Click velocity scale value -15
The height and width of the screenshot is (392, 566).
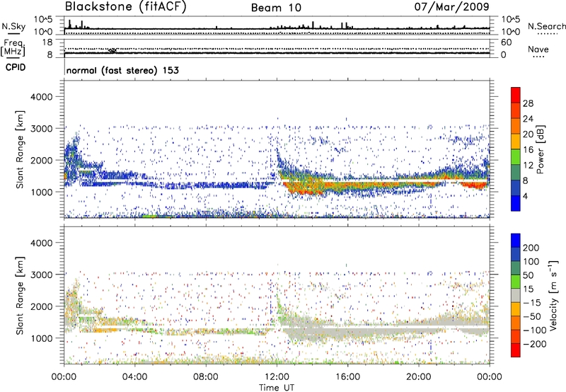(x=532, y=303)
